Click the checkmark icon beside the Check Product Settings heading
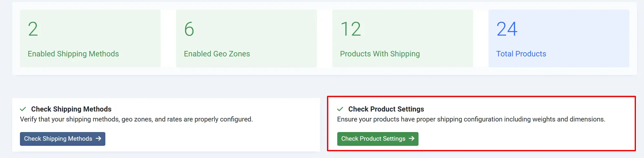The image size is (644, 158). click(340, 109)
